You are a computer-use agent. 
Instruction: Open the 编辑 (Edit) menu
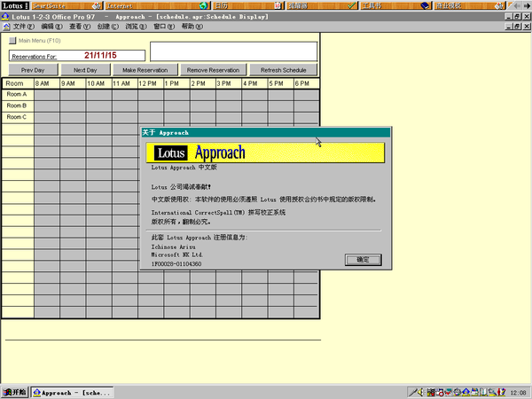52,27
